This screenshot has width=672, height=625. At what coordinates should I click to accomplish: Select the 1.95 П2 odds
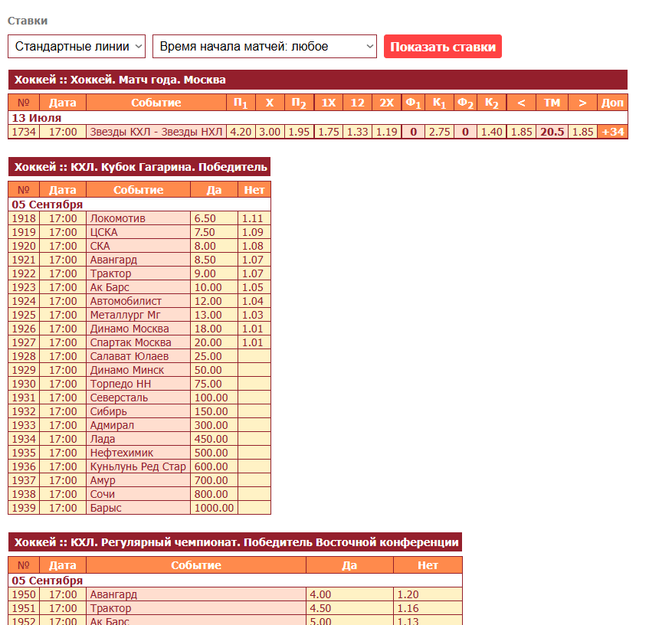(299, 132)
